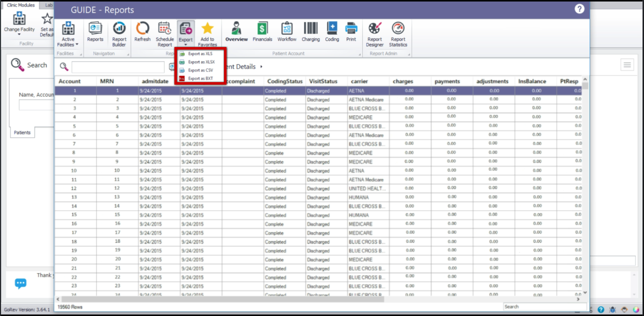Screen dimensions: 644x316
Task: Expand the Facilities group launcher
Action: (80, 54)
